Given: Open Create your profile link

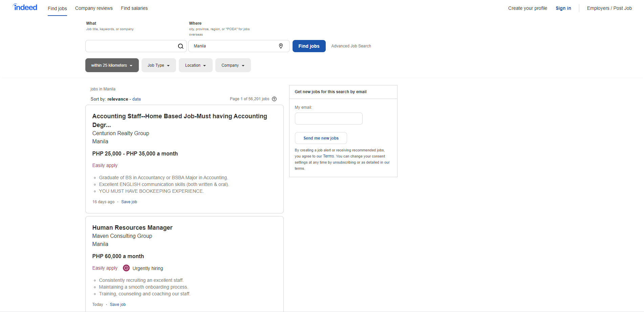Looking at the screenshot, I should click(x=528, y=8).
